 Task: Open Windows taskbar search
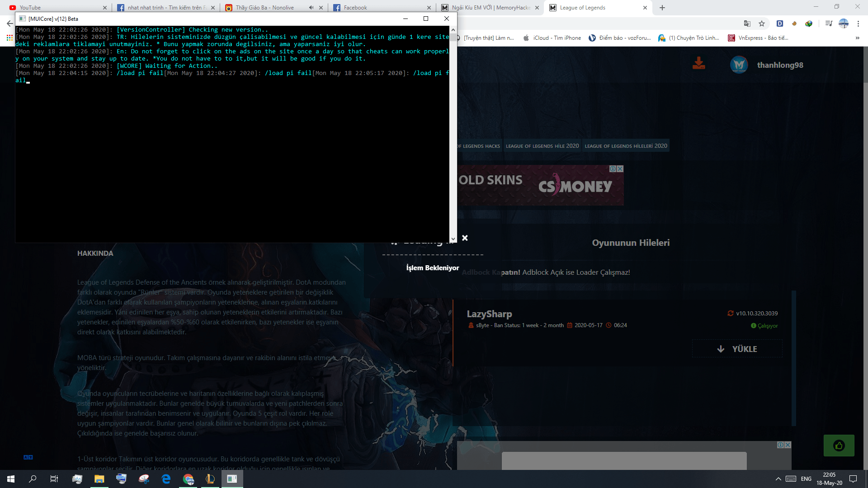[33, 479]
